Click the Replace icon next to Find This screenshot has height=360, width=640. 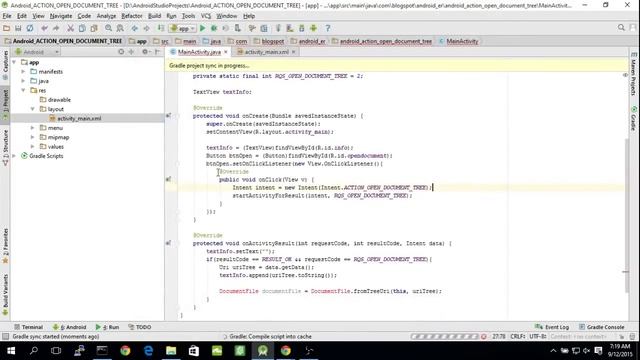point(120,28)
